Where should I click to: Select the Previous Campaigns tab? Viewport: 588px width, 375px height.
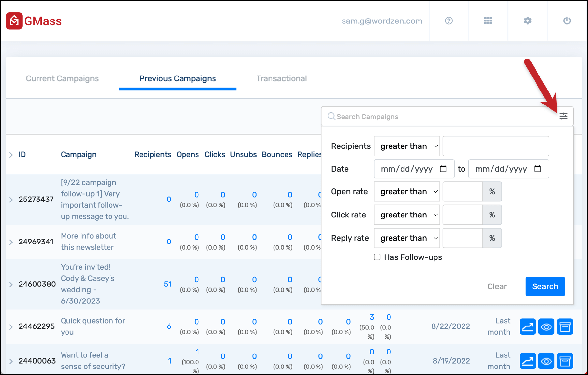178,78
